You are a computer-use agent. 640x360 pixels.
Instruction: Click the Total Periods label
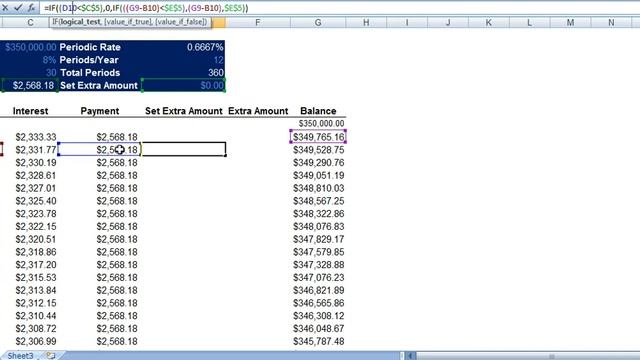(x=90, y=73)
